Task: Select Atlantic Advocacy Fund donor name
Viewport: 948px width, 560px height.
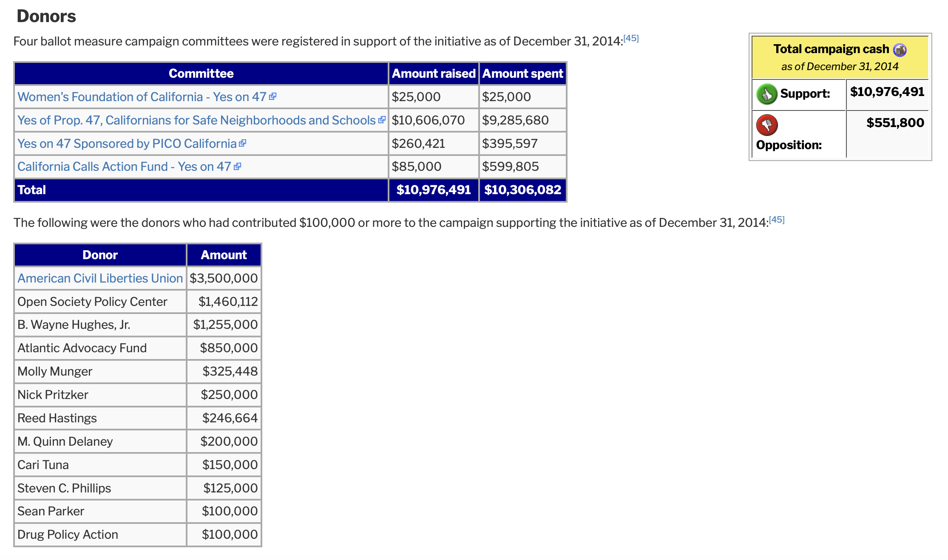Action: tap(82, 348)
